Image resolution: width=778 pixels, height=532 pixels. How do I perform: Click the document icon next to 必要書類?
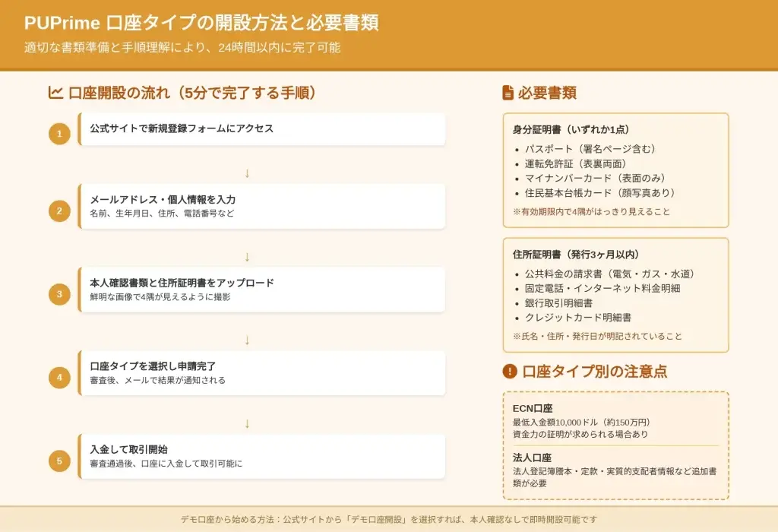508,93
